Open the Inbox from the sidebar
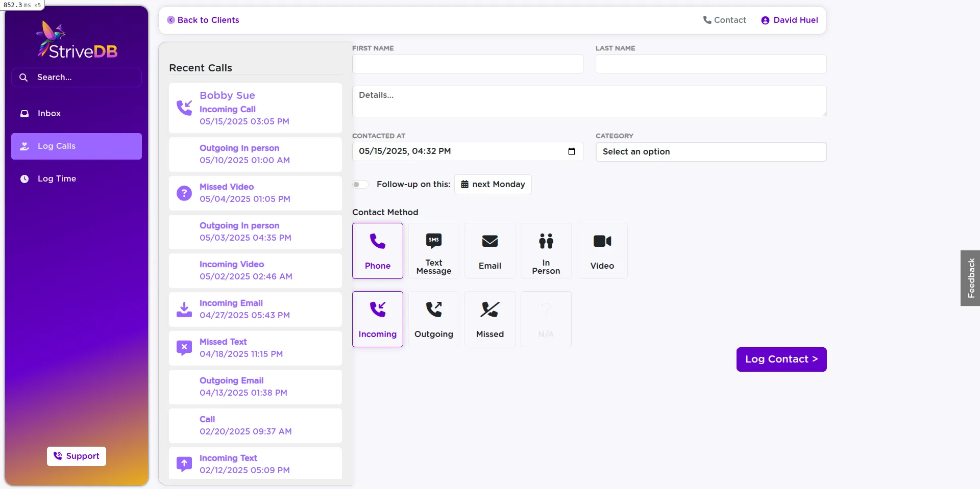This screenshot has width=980, height=489. pyautogui.click(x=76, y=113)
